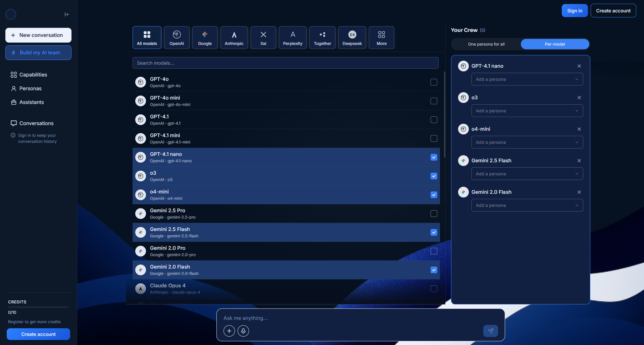The width and height of the screenshot is (644, 345).
Task: Open persona dropdown for o3
Action: click(527, 111)
